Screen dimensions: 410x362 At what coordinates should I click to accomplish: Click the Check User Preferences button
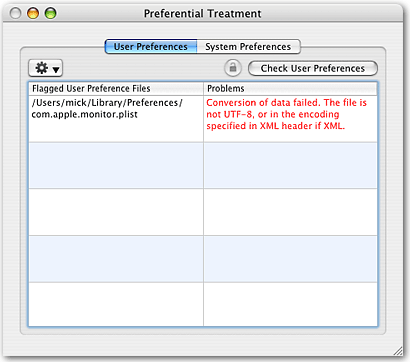click(313, 68)
